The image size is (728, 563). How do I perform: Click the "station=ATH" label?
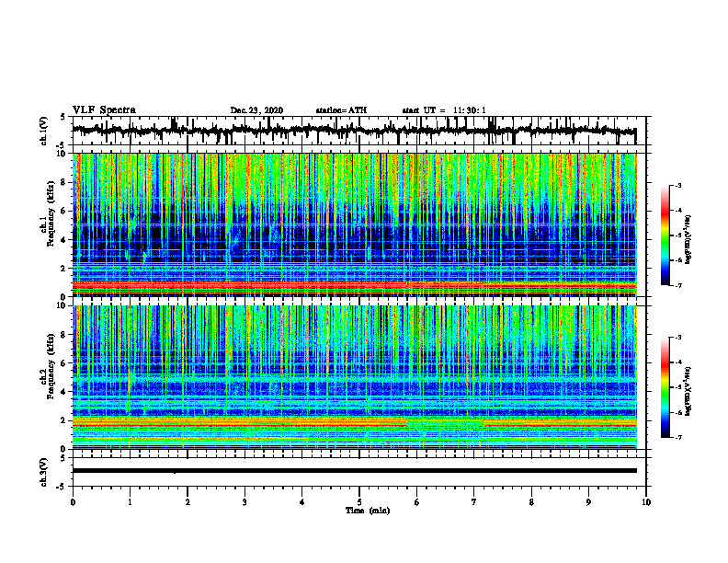(341, 110)
